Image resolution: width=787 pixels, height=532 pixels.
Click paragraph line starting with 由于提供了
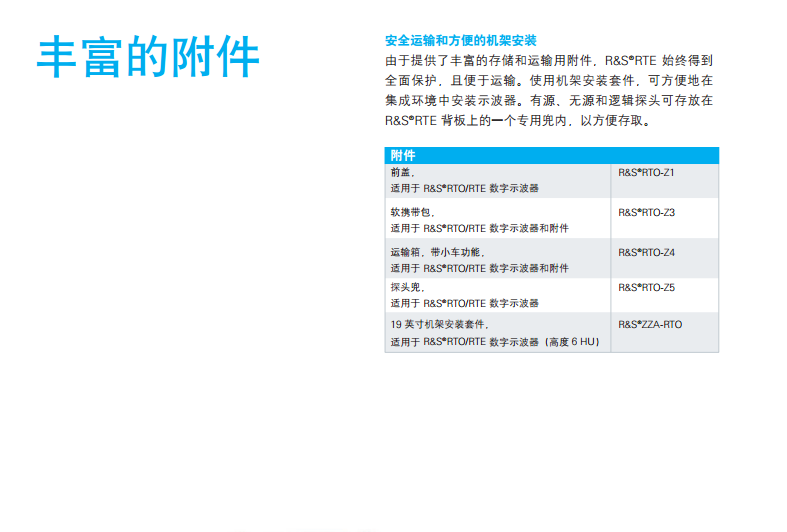pyautogui.click(x=549, y=61)
